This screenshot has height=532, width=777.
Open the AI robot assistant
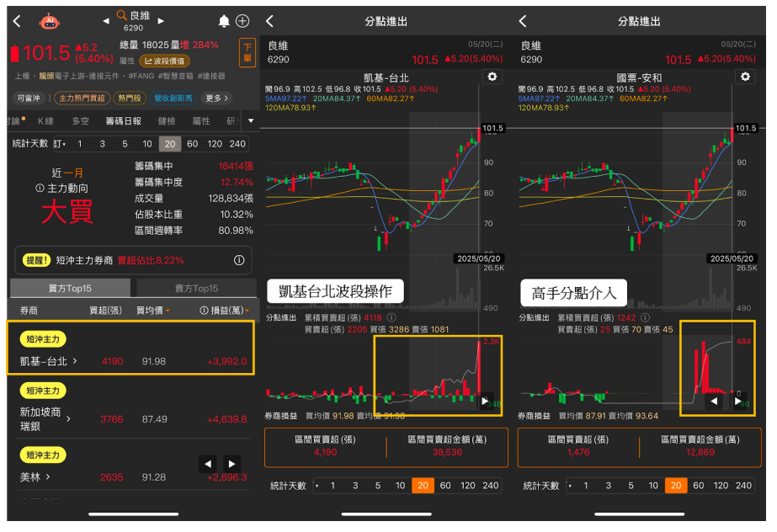pos(49,21)
